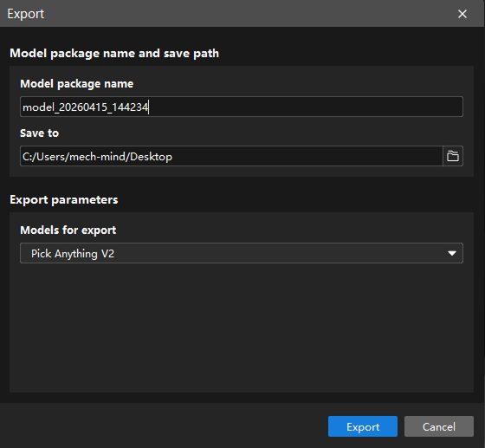
Task: Click the 'Export parameters' heading
Action: pos(64,200)
